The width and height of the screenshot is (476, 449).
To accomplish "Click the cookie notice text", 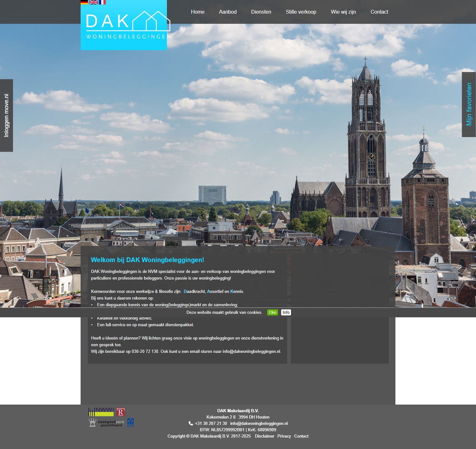I will [x=224, y=312].
